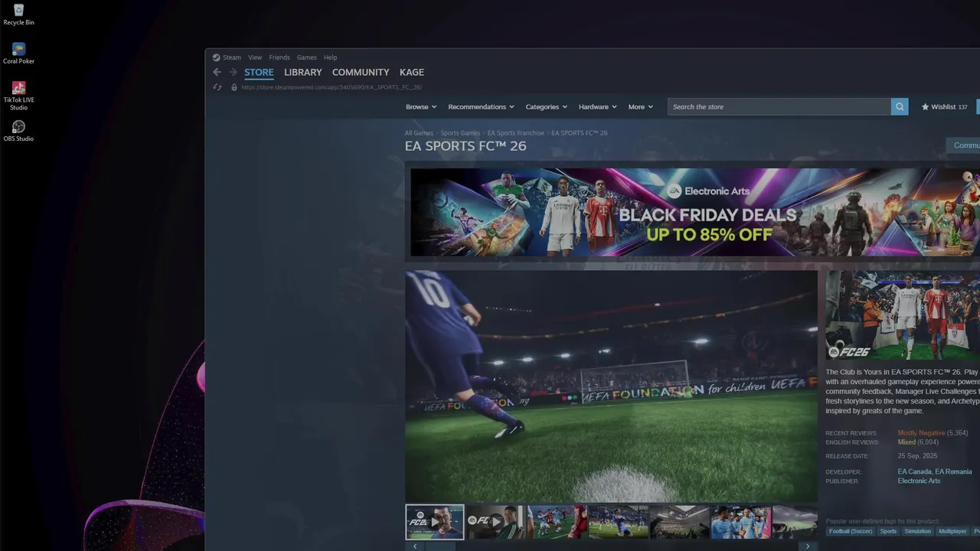Screen dimensions: 980x551
Task: Select the Simulation tag
Action: pyautogui.click(x=917, y=531)
